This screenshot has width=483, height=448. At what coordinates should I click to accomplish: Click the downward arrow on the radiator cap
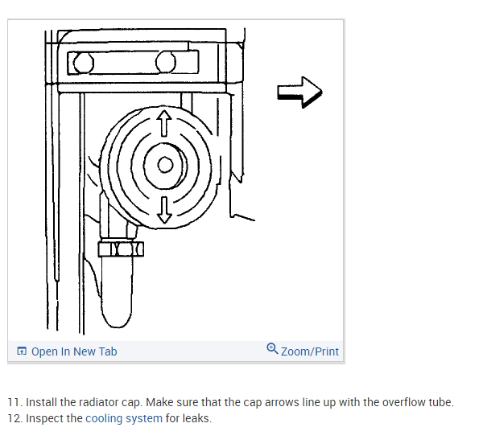point(164,210)
